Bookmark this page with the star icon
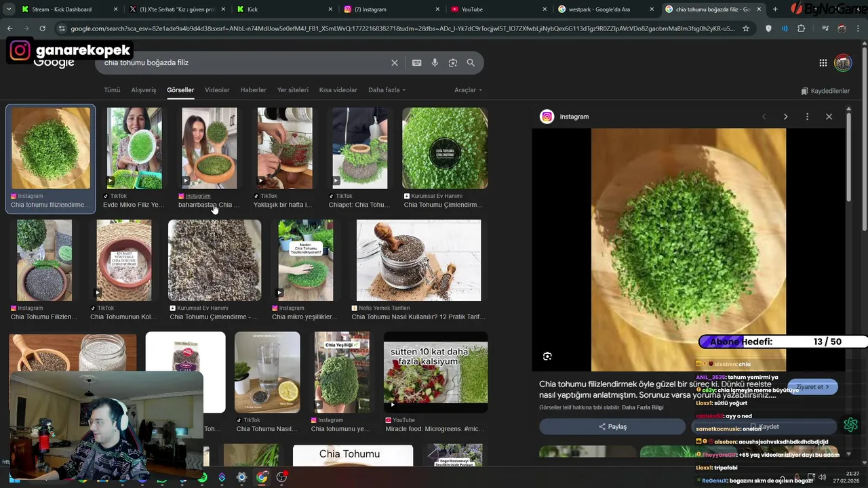868x488 pixels. (746, 28)
